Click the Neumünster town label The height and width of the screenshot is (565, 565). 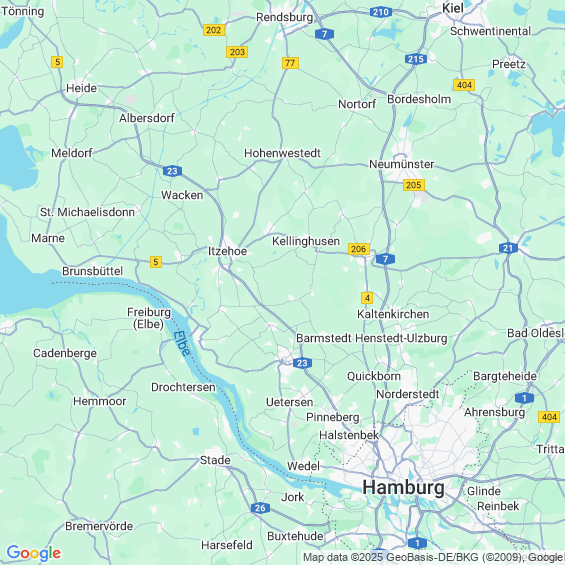tap(401, 164)
